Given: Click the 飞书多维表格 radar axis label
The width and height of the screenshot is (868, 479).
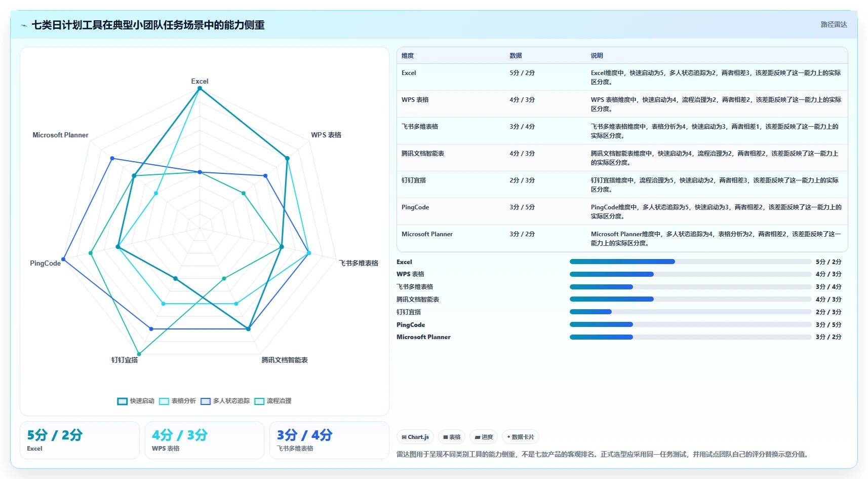Looking at the screenshot, I should [359, 263].
